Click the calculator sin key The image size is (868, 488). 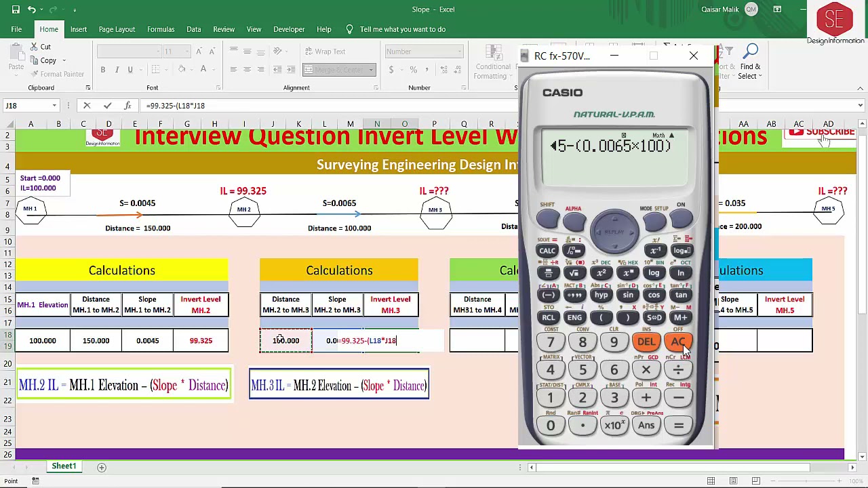pos(628,296)
